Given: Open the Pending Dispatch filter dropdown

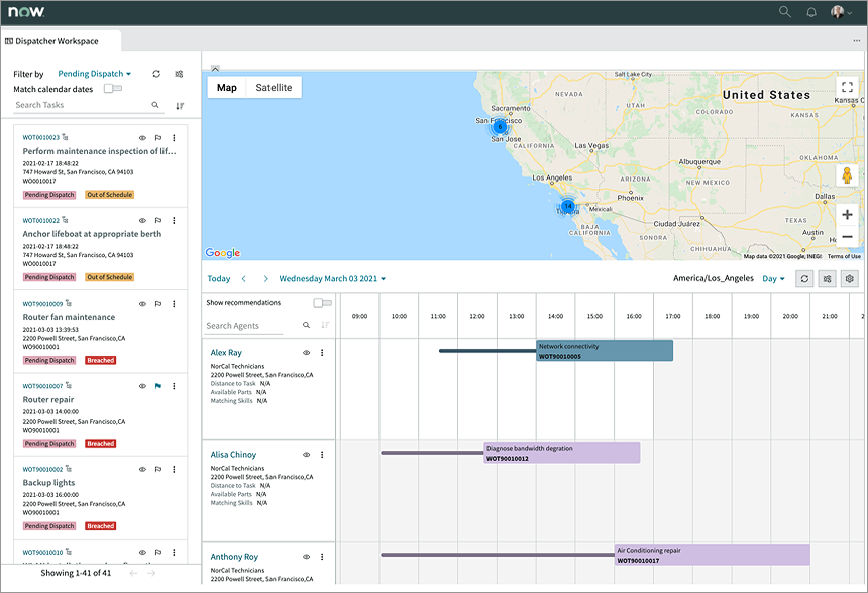Looking at the screenshot, I should [x=94, y=73].
